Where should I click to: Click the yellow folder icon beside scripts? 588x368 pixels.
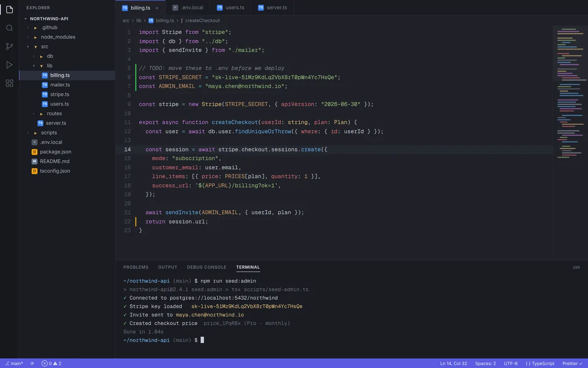click(x=35, y=133)
